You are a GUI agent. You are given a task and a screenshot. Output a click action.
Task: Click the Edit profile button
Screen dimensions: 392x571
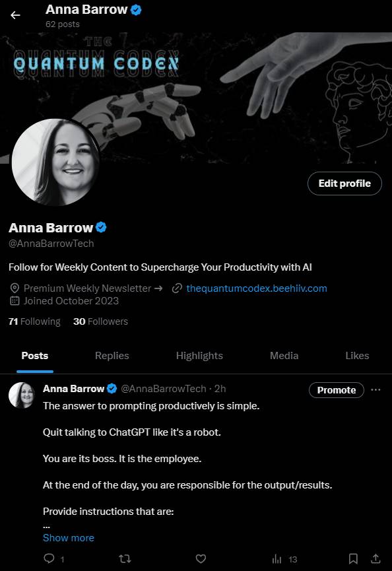[344, 183]
